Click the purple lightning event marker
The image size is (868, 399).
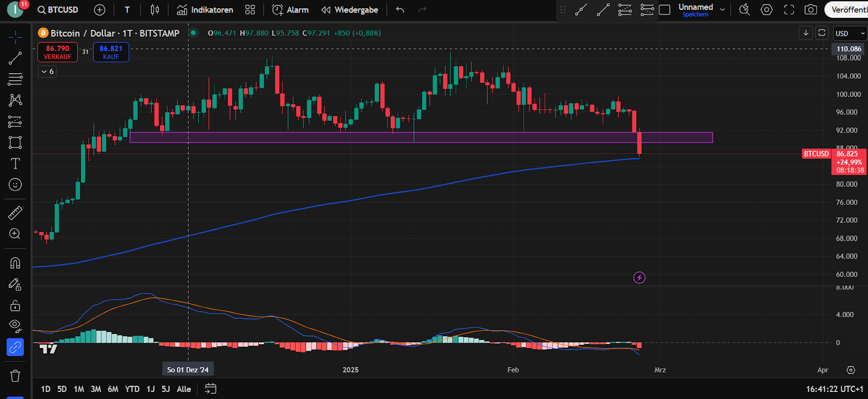640,278
